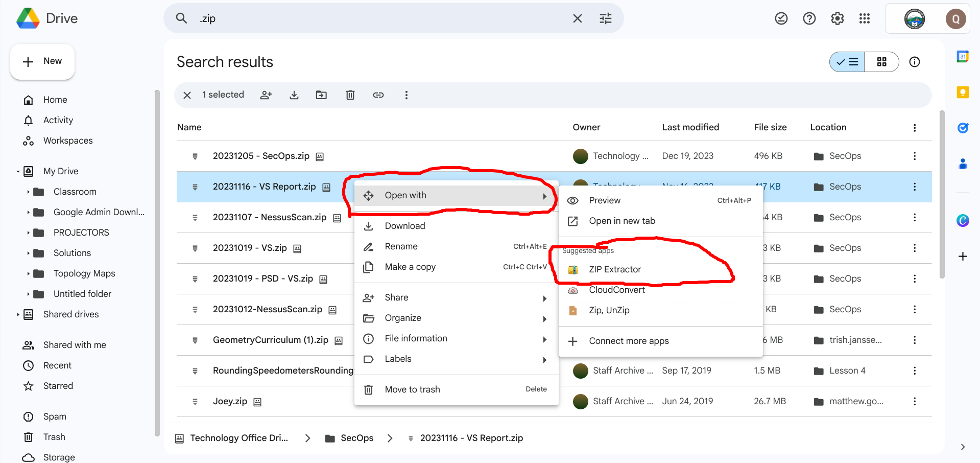980x463 pixels.
Task: Open SecOps folder in breadcrumb path
Action: click(356, 438)
